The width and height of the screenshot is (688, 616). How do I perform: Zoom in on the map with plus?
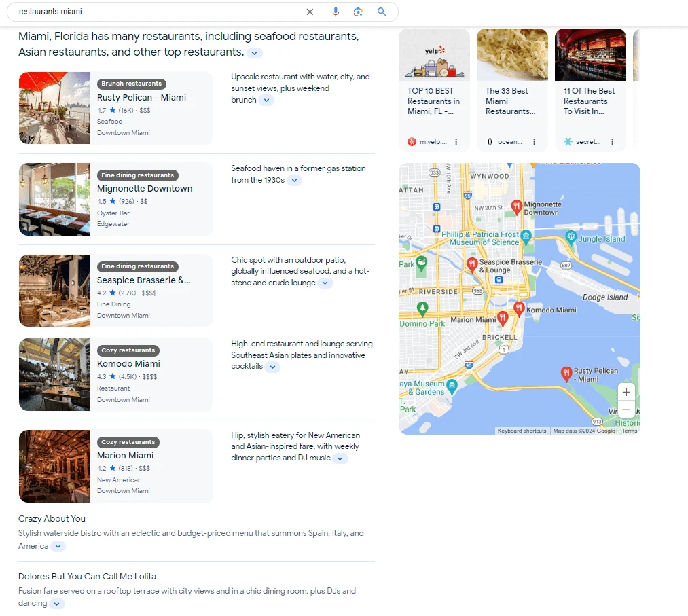pyautogui.click(x=626, y=393)
